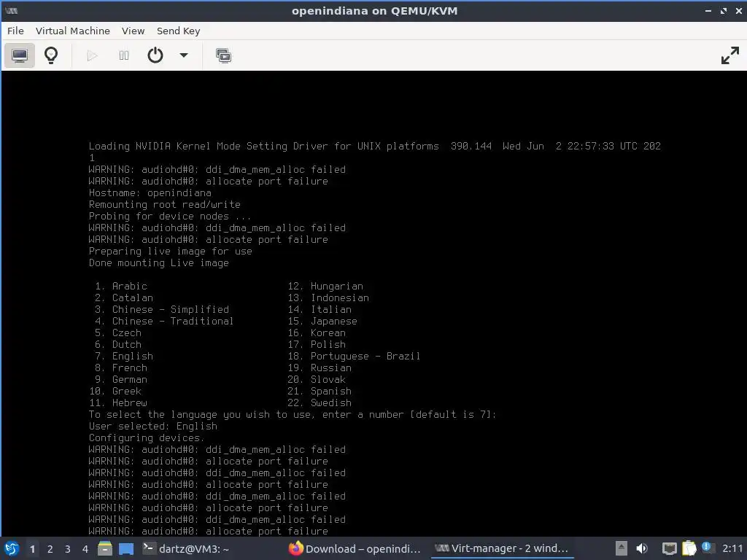Image resolution: width=747 pixels, height=560 pixels.
Task: Open the volume control
Action: (642, 548)
